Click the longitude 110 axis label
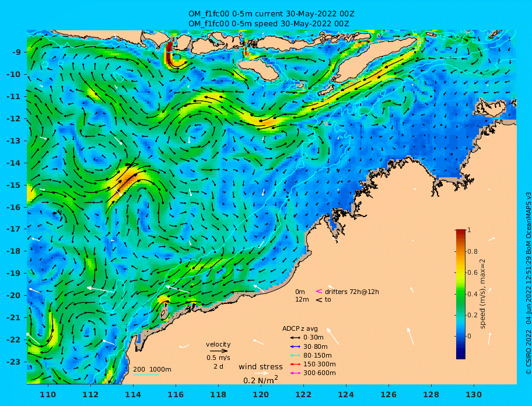The height and width of the screenshot is (406, 532). pos(48,394)
